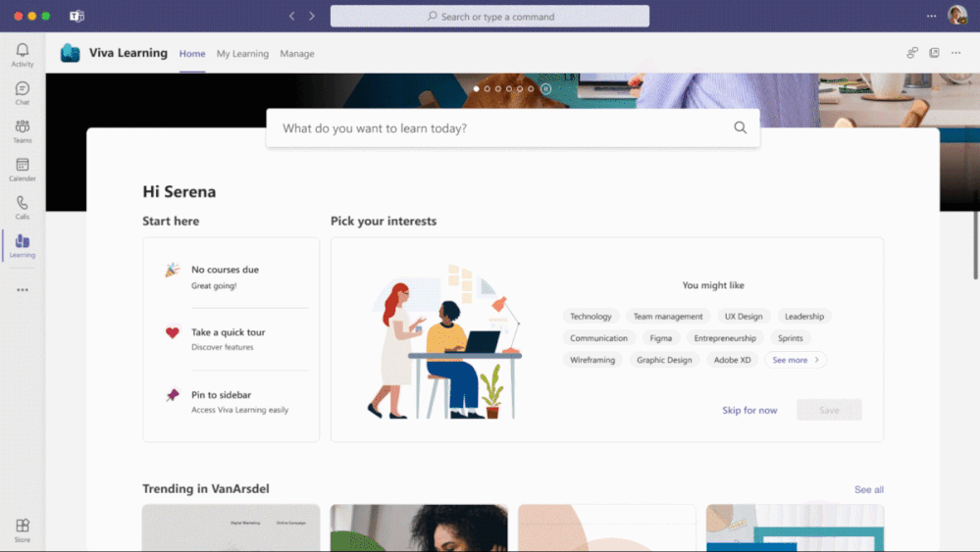980x552 pixels.
Task: Go back with the left arrow
Action: click(292, 17)
